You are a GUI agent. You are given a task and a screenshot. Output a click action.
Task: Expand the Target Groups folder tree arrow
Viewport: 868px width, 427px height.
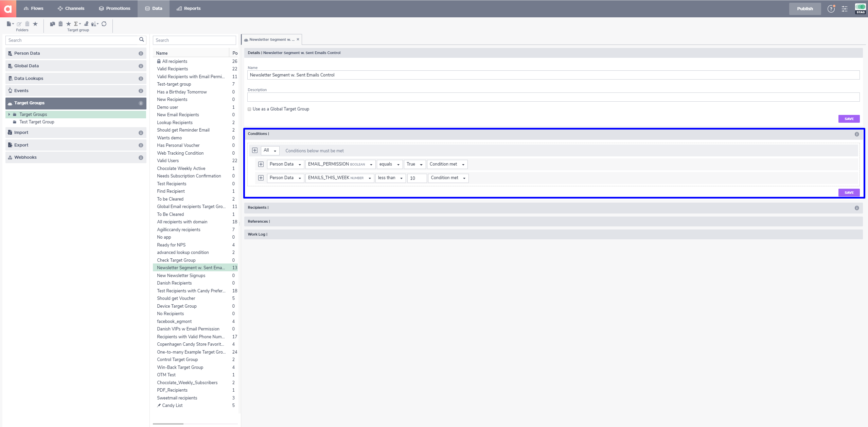tap(10, 114)
